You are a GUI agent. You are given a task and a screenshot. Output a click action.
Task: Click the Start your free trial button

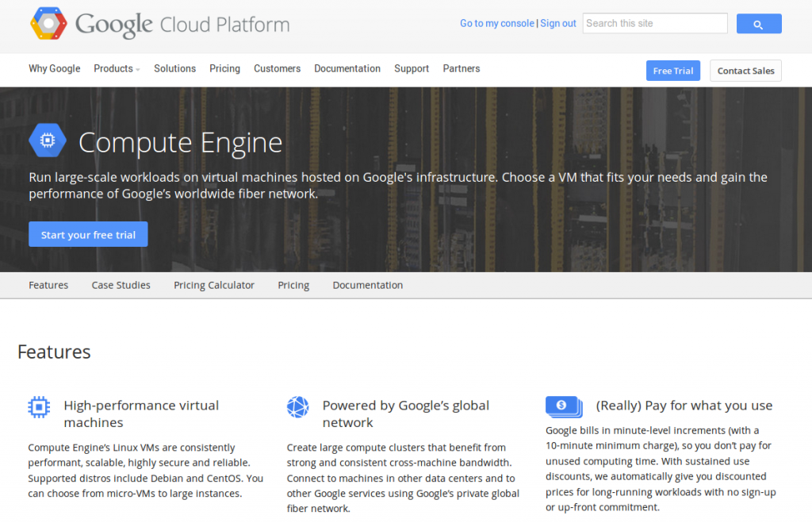pos(87,234)
